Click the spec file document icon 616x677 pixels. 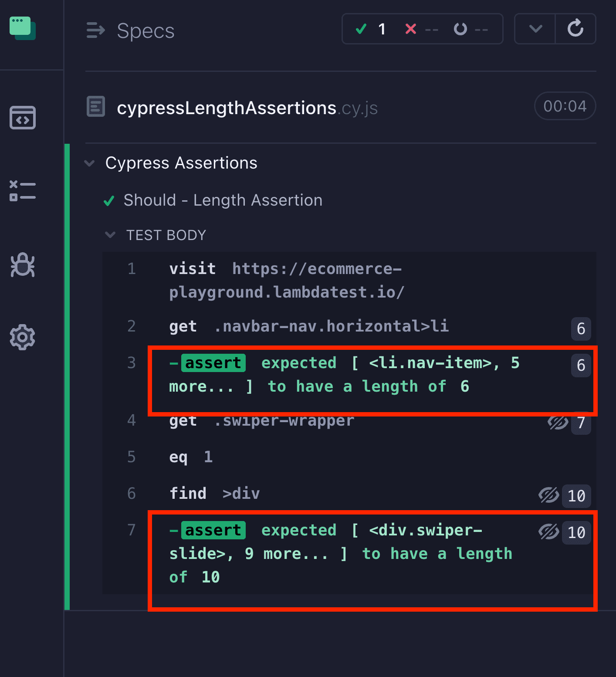[96, 106]
